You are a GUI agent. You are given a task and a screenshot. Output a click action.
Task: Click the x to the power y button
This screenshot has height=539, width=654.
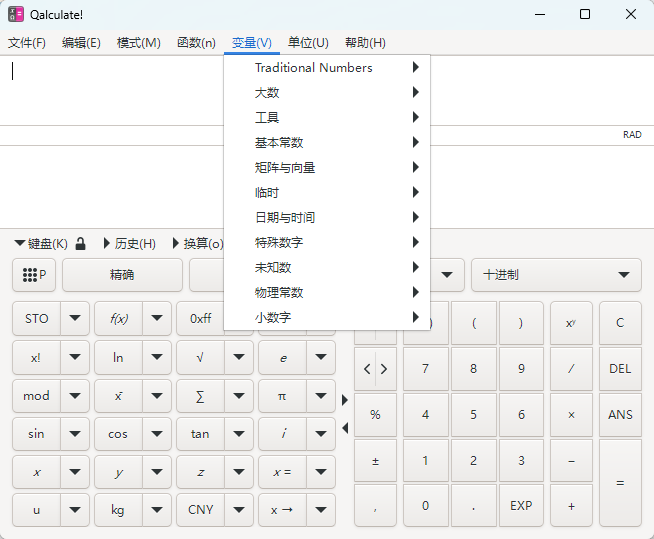pyautogui.click(x=571, y=323)
